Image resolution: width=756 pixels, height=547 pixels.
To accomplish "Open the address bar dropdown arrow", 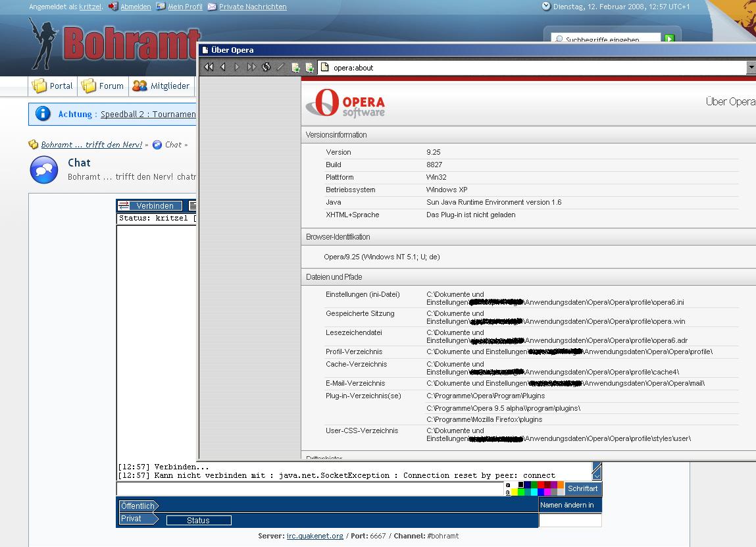I will tap(751, 67).
